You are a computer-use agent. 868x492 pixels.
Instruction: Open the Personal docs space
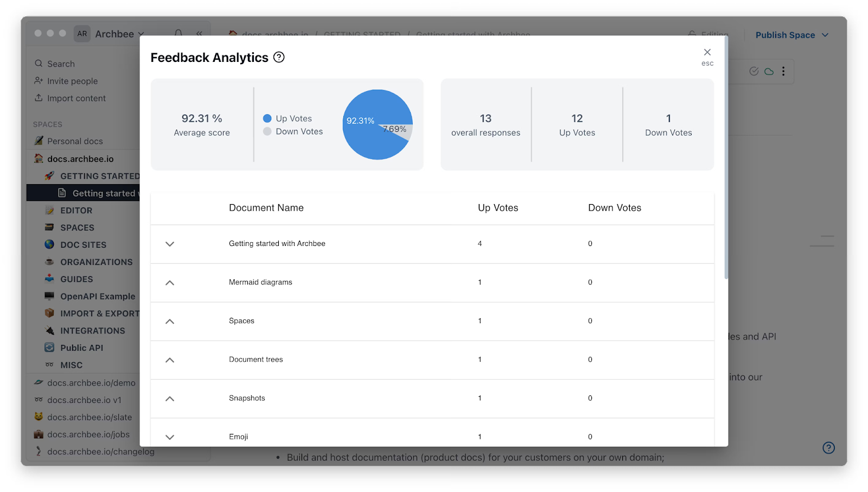pyautogui.click(x=75, y=141)
